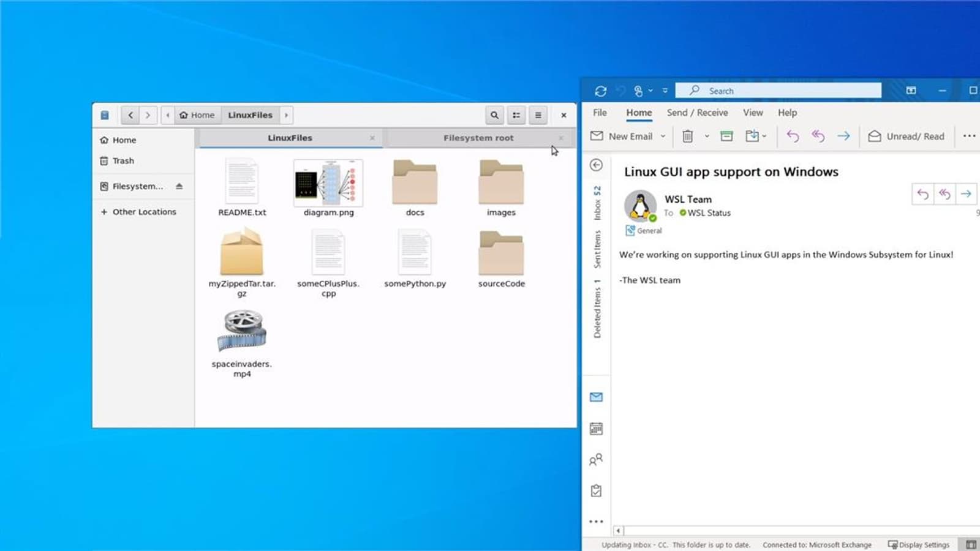Click the ribbon display options icon in Outlook

[x=911, y=91]
